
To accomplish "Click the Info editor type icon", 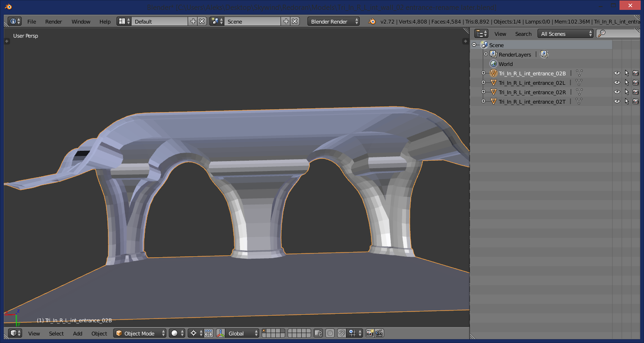I will click(x=15, y=21).
